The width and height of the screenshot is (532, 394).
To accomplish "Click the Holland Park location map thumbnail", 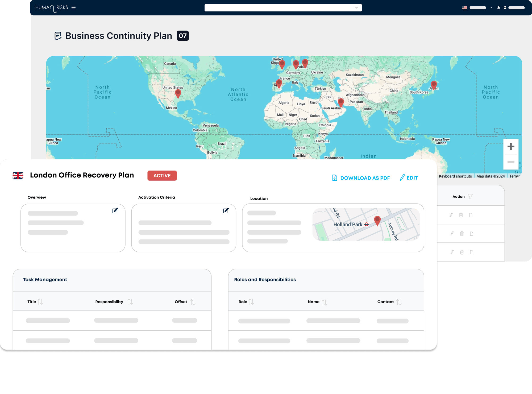I will [x=366, y=225].
